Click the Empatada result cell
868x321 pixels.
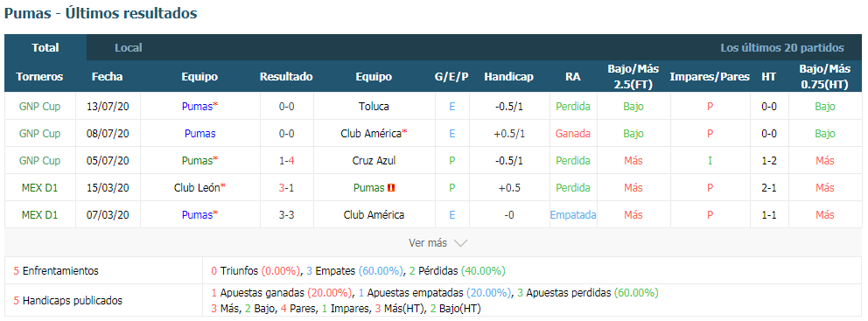pos(573,215)
